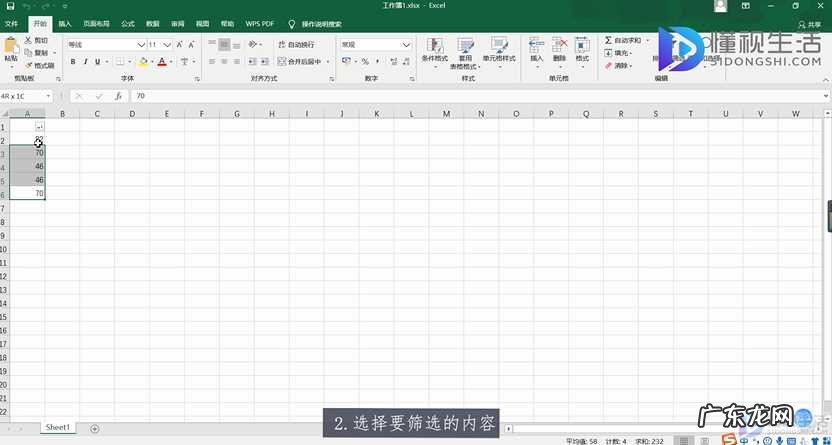Toggle Italic formatting
Screen dimensions: 832x445
tap(85, 62)
